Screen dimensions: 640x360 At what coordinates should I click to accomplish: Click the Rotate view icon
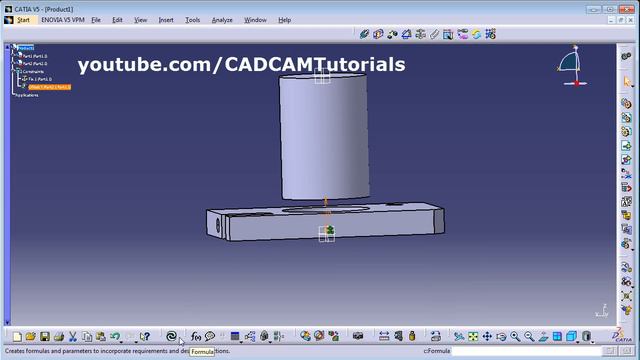501,336
